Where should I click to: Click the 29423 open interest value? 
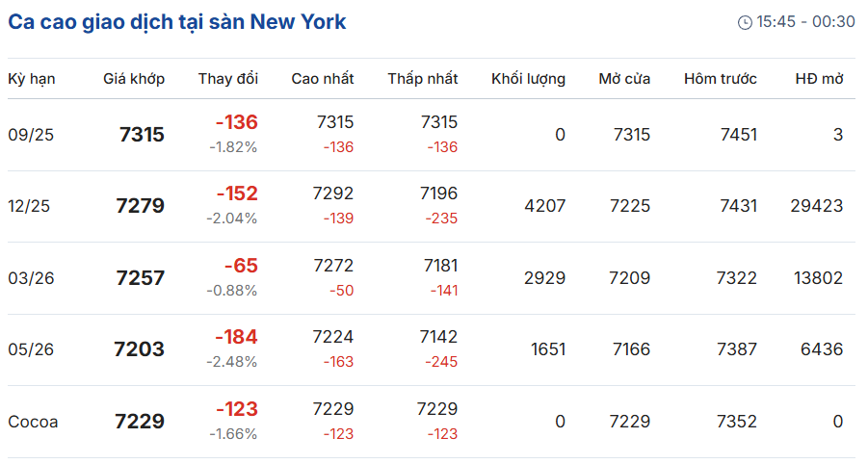[817, 206]
